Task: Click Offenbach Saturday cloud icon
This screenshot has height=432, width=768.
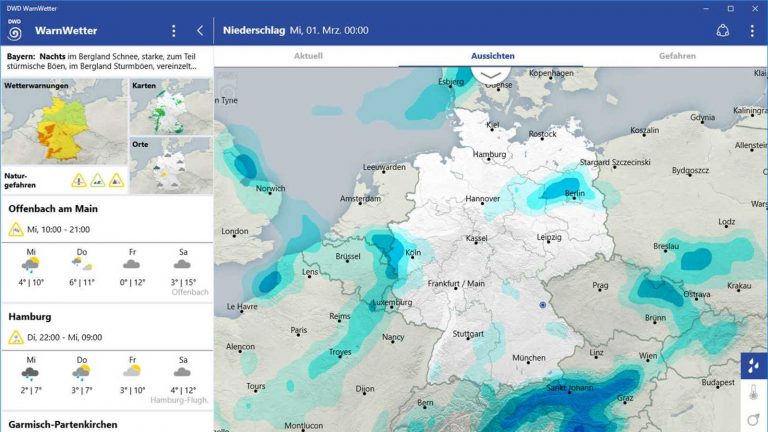Action: click(182, 265)
